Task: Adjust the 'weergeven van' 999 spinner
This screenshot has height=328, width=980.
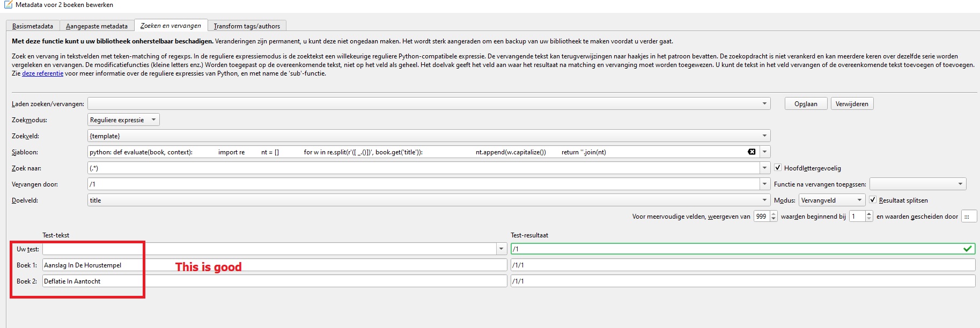Action: point(765,216)
